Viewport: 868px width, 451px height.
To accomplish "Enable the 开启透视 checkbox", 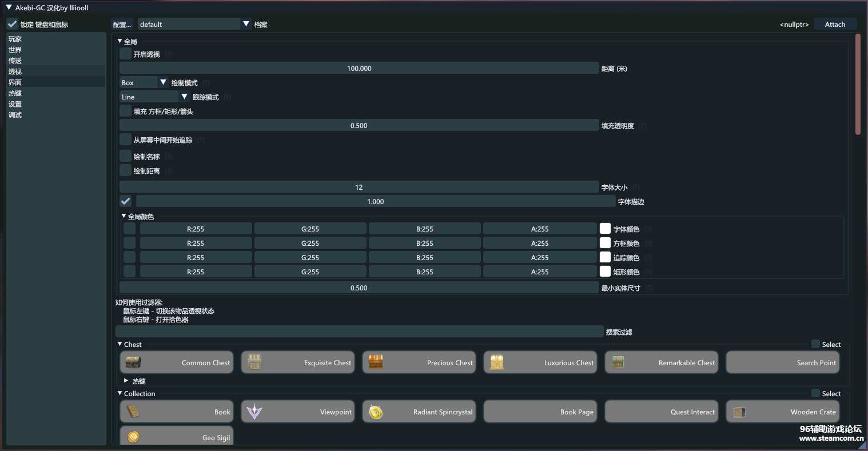I will [x=126, y=54].
